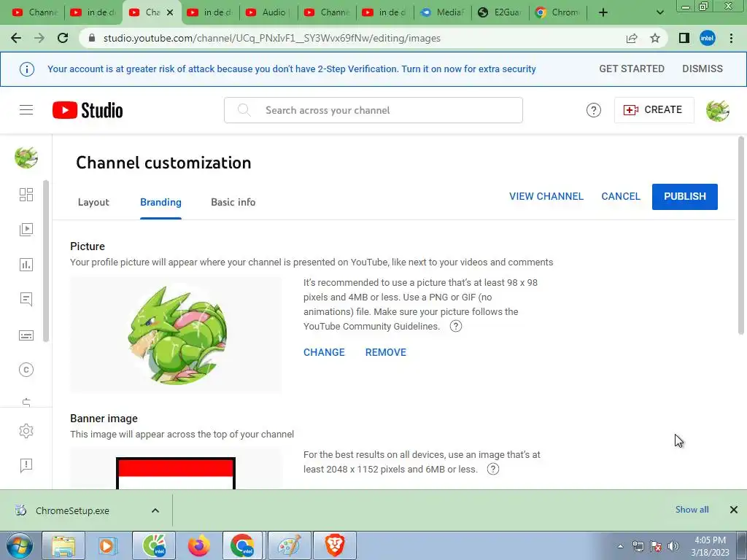The height and width of the screenshot is (560, 747).
Task: Select the Branding tab
Action: point(160,203)
